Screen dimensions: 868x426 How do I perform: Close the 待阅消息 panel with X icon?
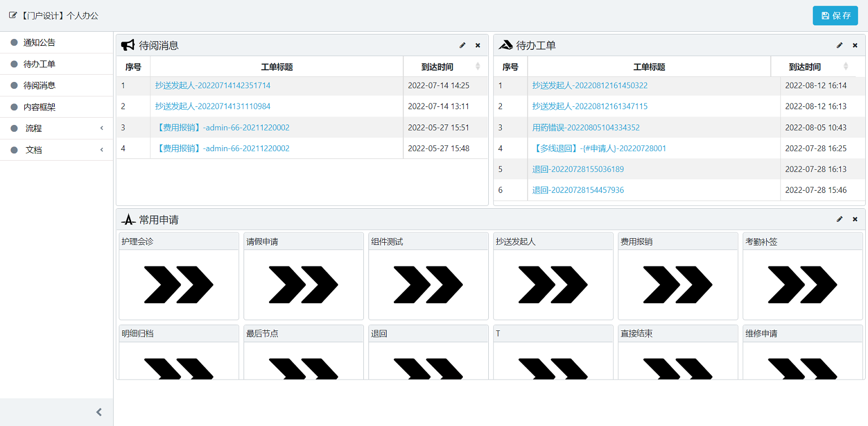[478, 45]
